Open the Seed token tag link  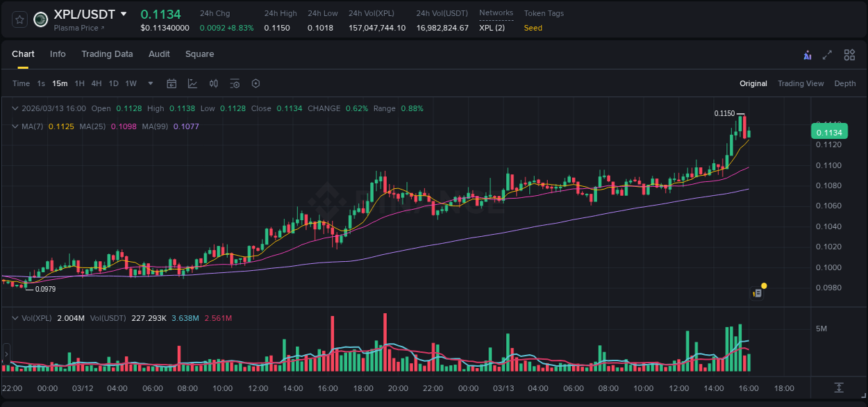click(533, 28)
